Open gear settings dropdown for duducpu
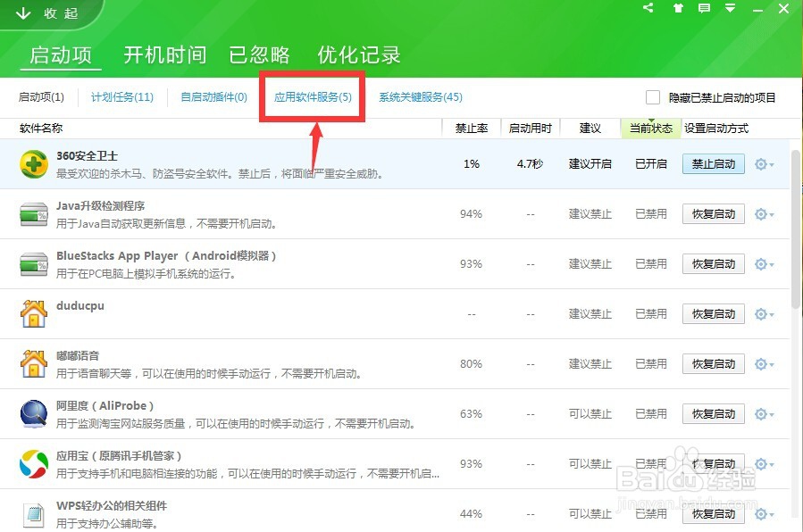This screenshot has height=532, width=803. (x=764, y=313)
